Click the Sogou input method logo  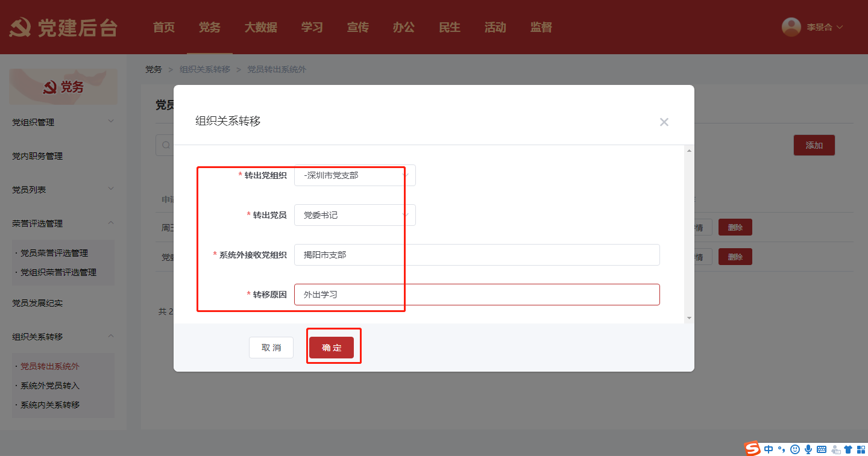point(752,449)
